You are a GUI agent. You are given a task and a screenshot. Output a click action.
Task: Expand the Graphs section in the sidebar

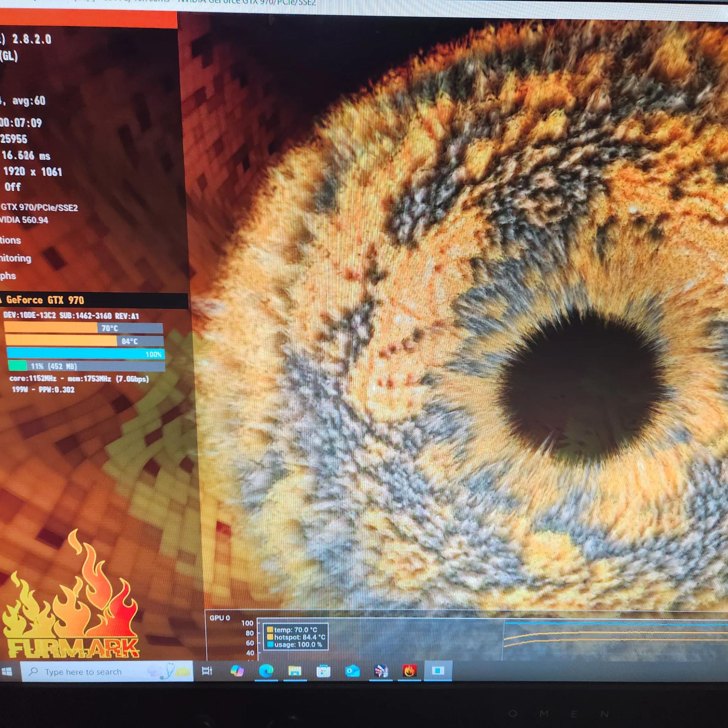click(x=8, y=276)
